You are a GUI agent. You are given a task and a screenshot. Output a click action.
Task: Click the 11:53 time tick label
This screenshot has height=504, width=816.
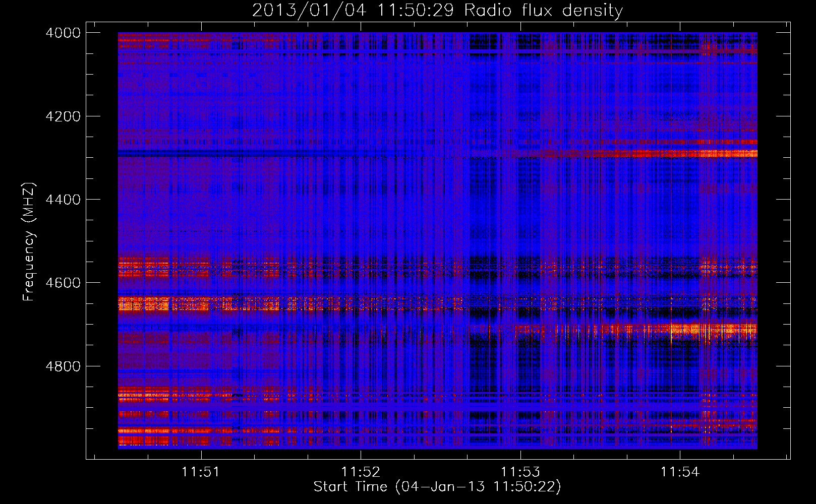[520, 472]
